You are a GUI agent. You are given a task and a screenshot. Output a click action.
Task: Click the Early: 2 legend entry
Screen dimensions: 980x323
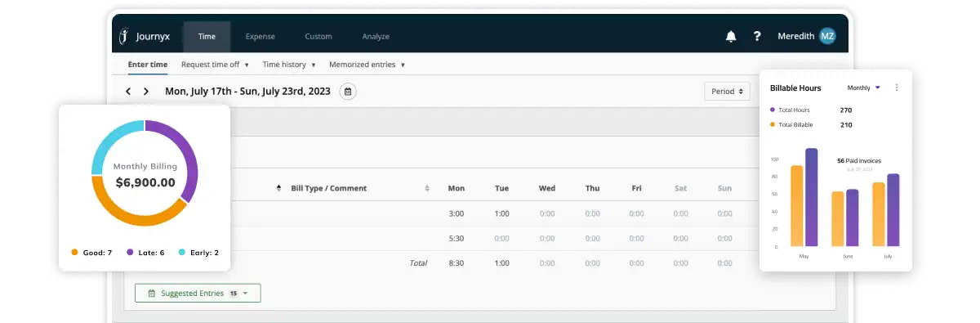tap(198, 253)
